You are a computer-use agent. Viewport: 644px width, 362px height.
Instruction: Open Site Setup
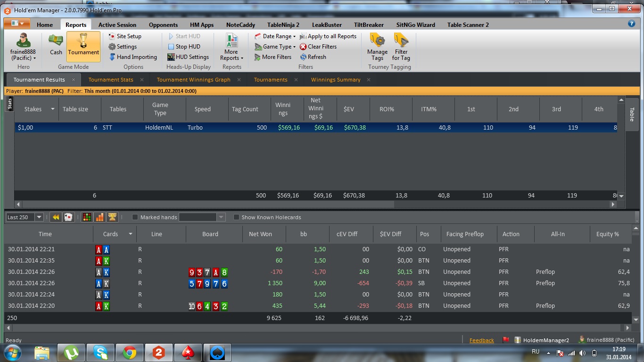click(125, 36)
